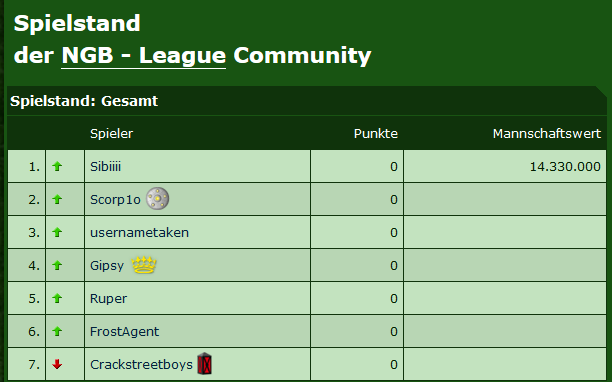612x382 pixels.
Task: Open the NGB - League link in the heading
Action: coord(144,55)
